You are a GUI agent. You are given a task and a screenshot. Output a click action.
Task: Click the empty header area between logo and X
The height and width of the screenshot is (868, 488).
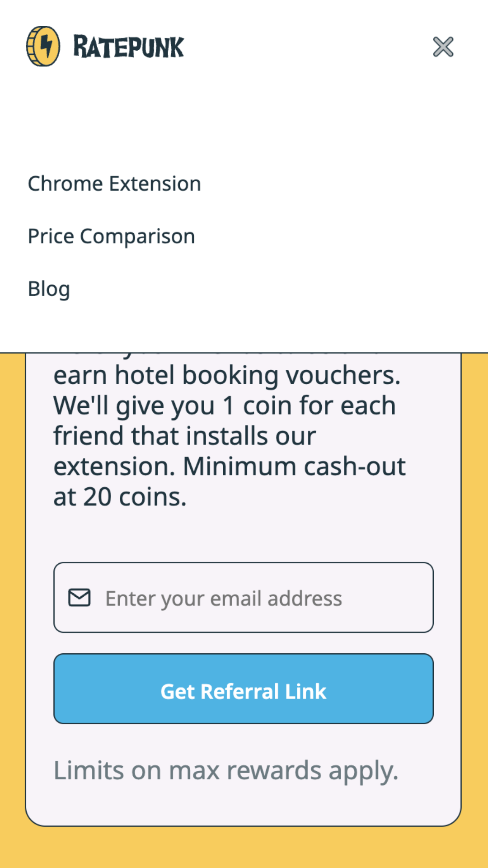click(x=307, y=47)
